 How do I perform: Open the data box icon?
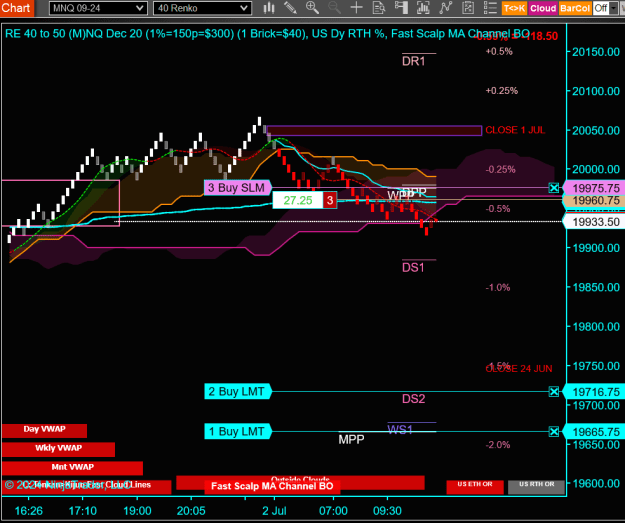(379, 8)
